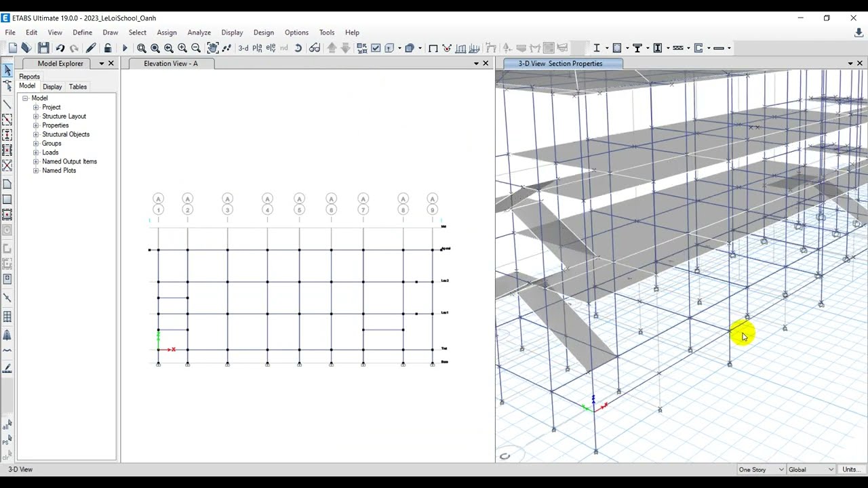Select the Groups tree item
The width and height of the screenshot is (868, 488).
pos(52,144)
